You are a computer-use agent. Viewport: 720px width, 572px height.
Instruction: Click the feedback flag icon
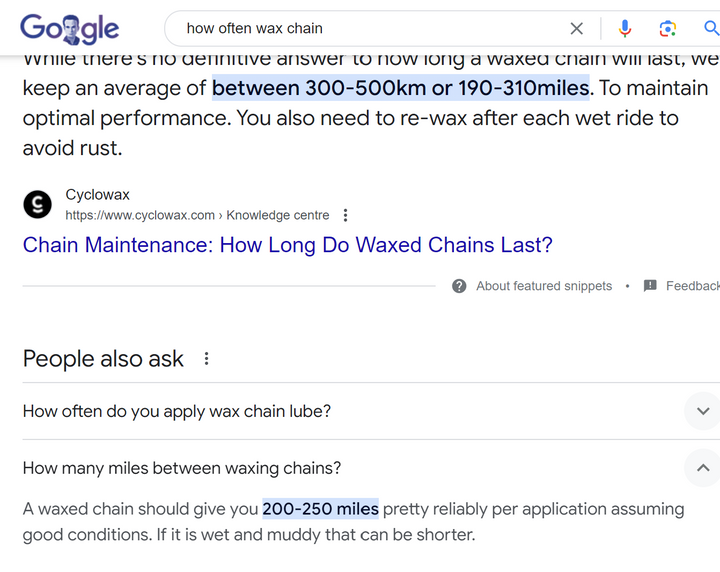click(x=650, y=286)
